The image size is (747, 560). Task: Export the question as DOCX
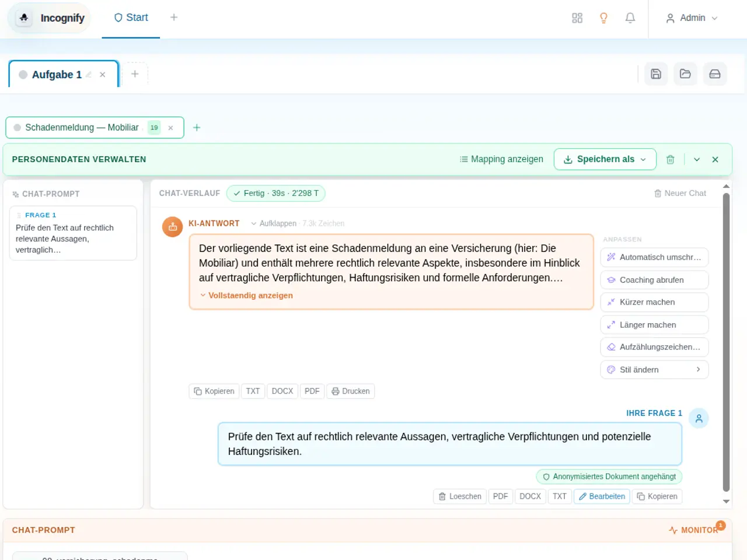530,496
